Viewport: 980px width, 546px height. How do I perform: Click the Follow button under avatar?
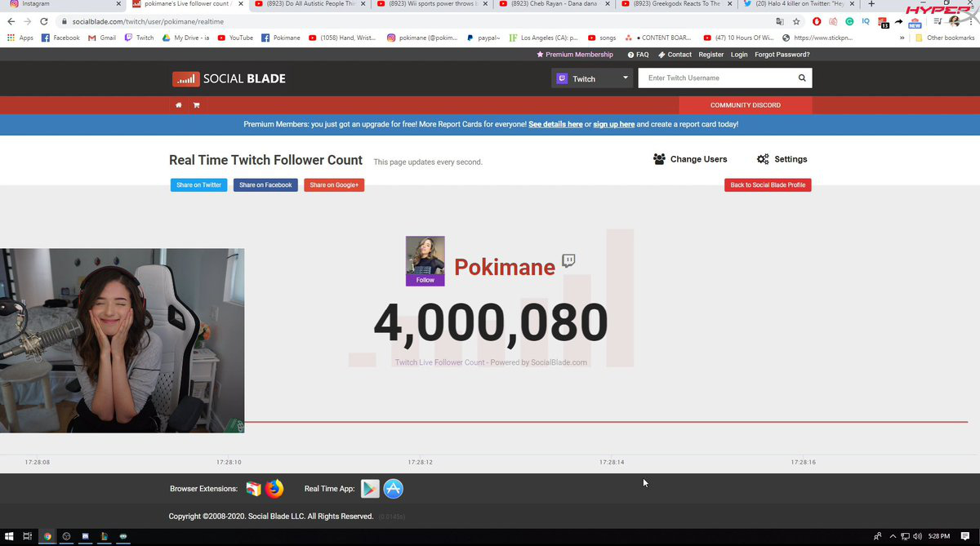(x=425, y=280)
